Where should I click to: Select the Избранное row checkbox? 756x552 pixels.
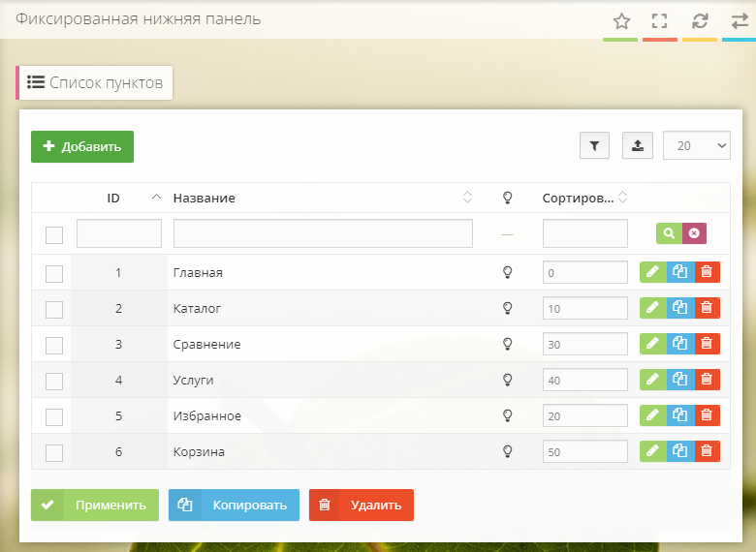(x=54, y=416)
